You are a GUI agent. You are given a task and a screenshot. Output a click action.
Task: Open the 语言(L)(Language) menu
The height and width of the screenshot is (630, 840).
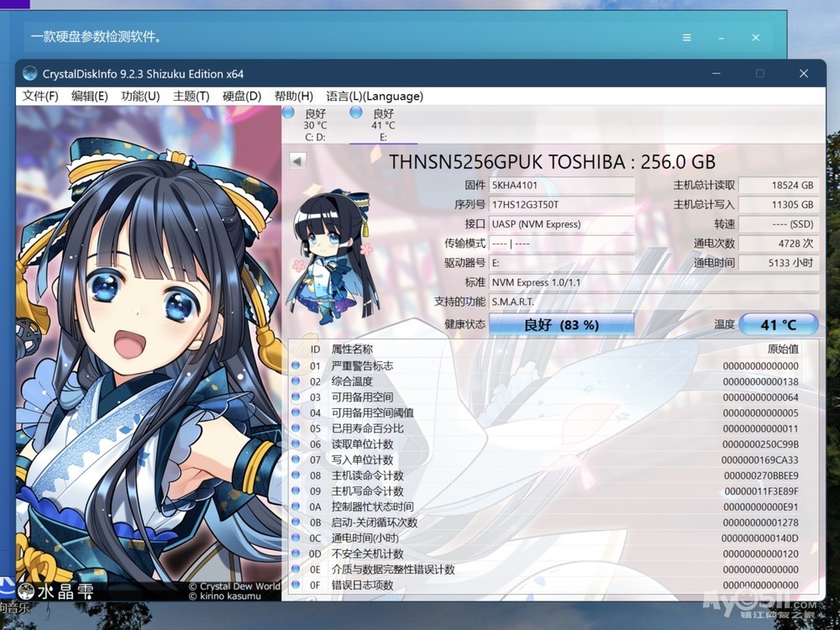(374, 96)
